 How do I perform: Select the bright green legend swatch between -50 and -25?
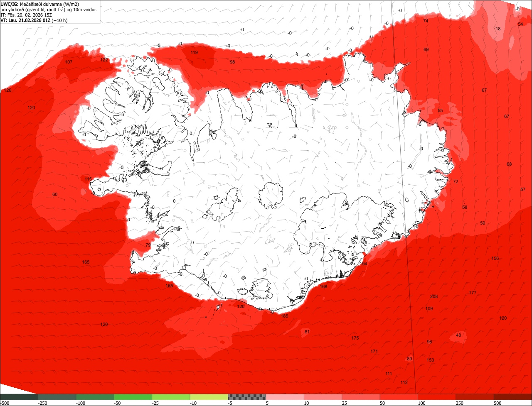pyautogui.click(x=133, y=397)
